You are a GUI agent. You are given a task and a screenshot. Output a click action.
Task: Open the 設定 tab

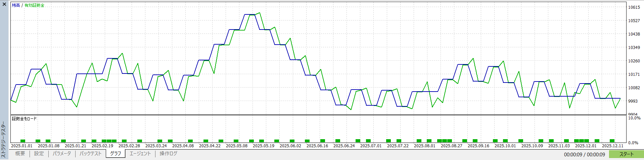(39, 154)
